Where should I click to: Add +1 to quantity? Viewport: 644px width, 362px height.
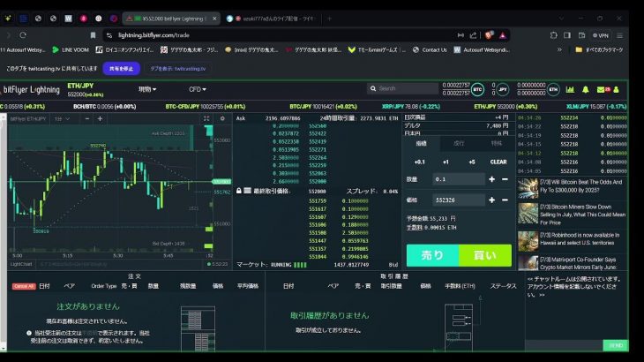point(446,162)
